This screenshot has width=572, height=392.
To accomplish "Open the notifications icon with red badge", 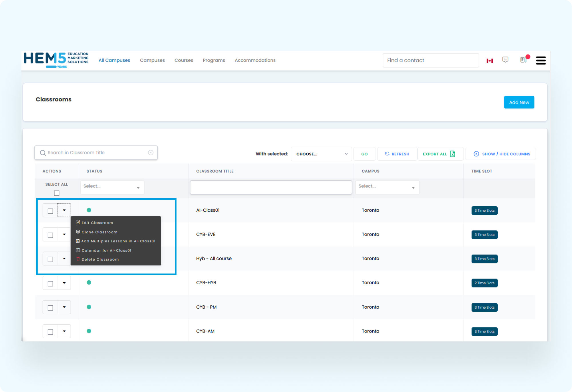I will tap(524, 59).
